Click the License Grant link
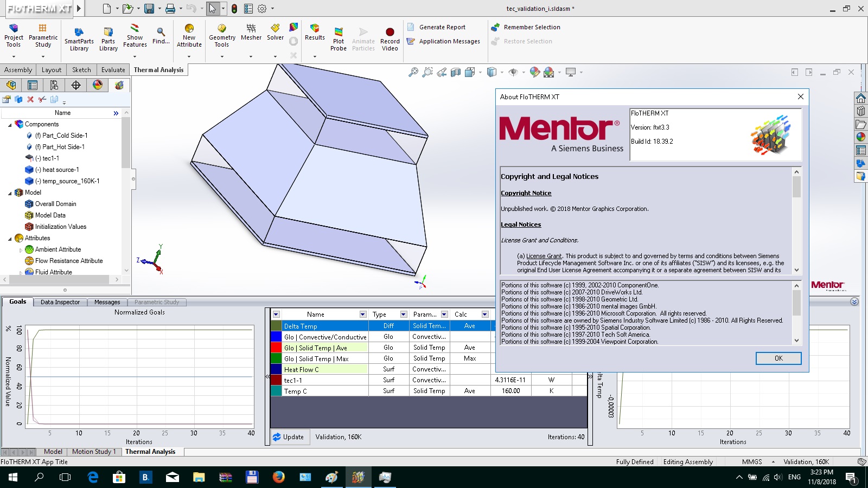The image size is (868, 488). (544, 256)
